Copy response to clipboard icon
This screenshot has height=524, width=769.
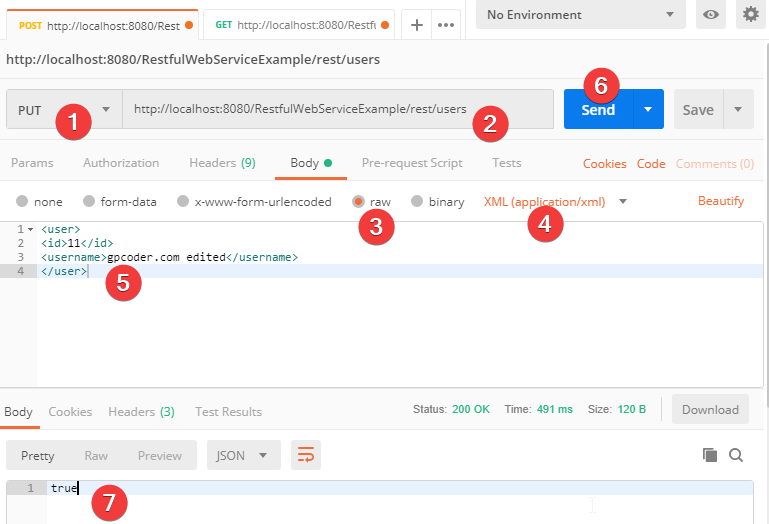pos(710,455)
